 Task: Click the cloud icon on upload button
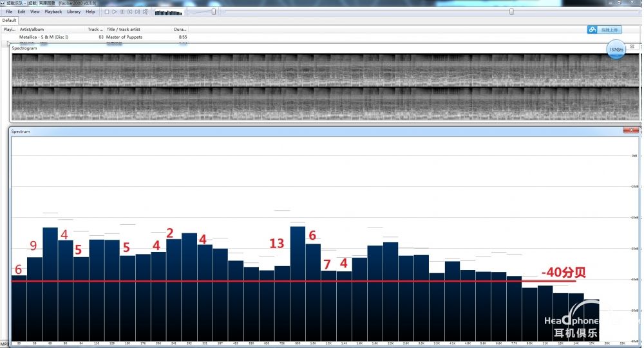click(592, 30)
